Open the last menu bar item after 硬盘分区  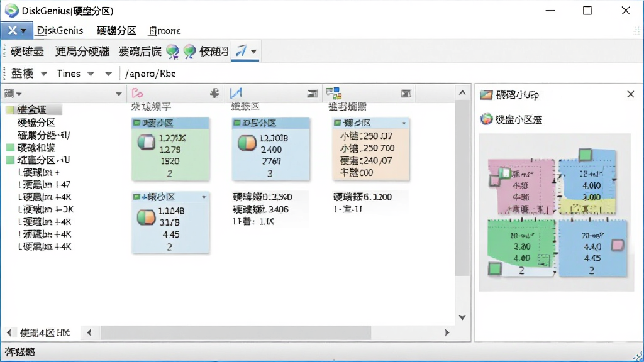pos(165,31)
